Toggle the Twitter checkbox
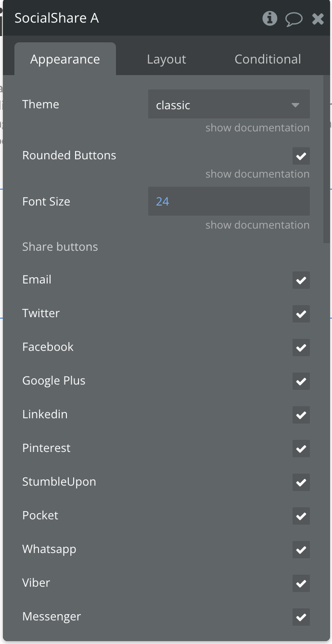The image size is (332, 644). coord(301,314)
